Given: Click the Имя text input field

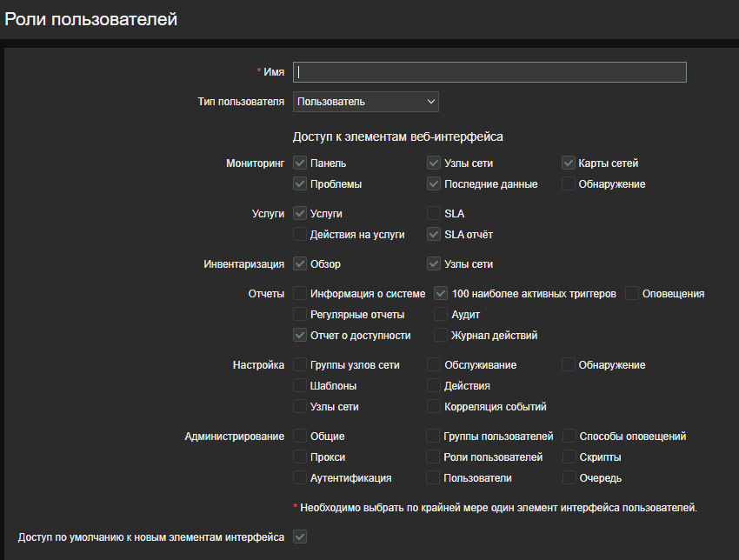Looking at the screenshot, I should [489, 72].
